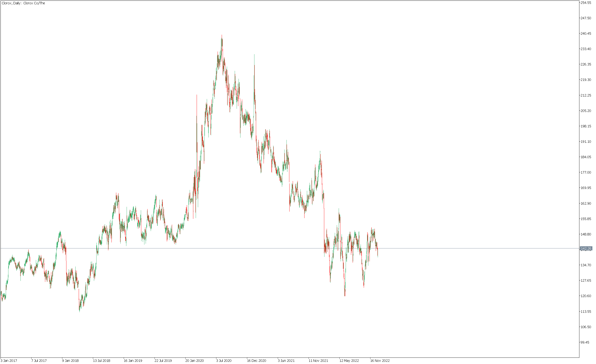Click the '3 Jul 2020' date label
Image resolution: width=596 pixels, height=364 pixels.
224,361
